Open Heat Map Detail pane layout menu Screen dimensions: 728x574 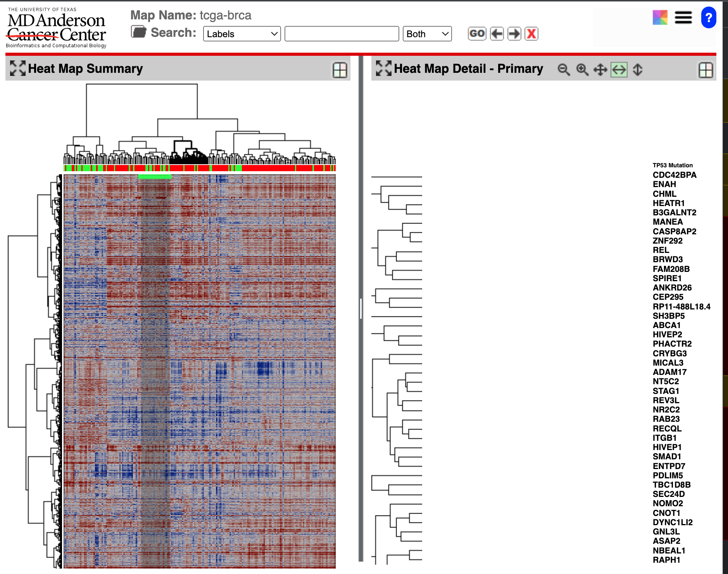coord(706,70)
